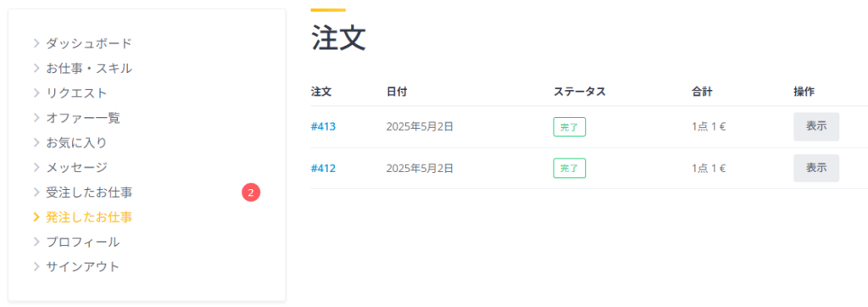Open order link #413

323,126
